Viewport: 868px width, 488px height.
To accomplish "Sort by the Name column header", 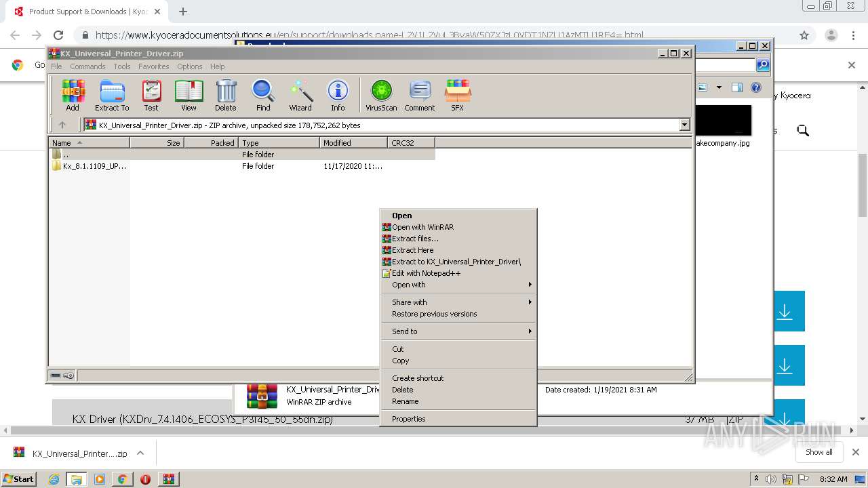I will [x=89, y=142].
